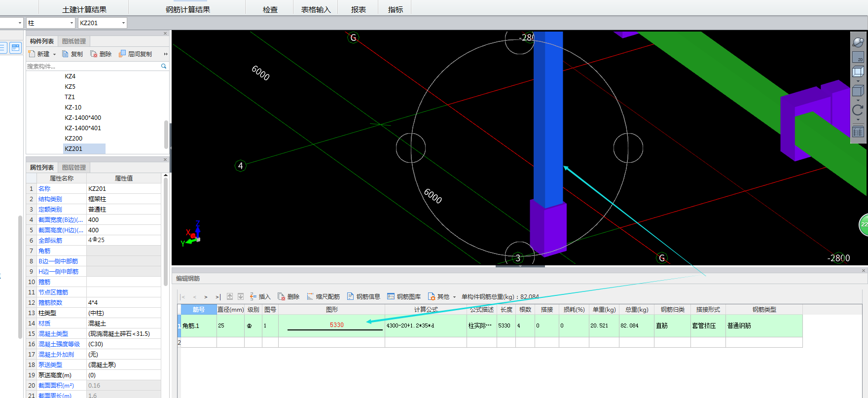
Task: Click 缩尺配筋 tool
Action: (324, 296)
